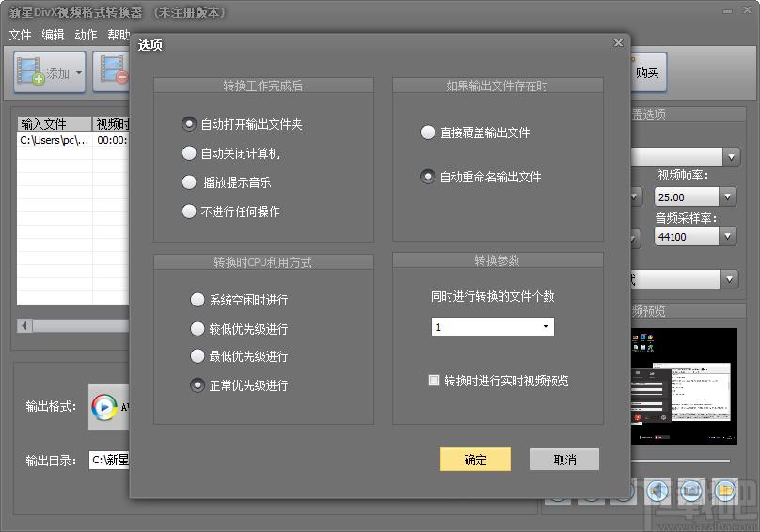
Task: Click the 00:00: duration cell
Action: pos(112,140)
